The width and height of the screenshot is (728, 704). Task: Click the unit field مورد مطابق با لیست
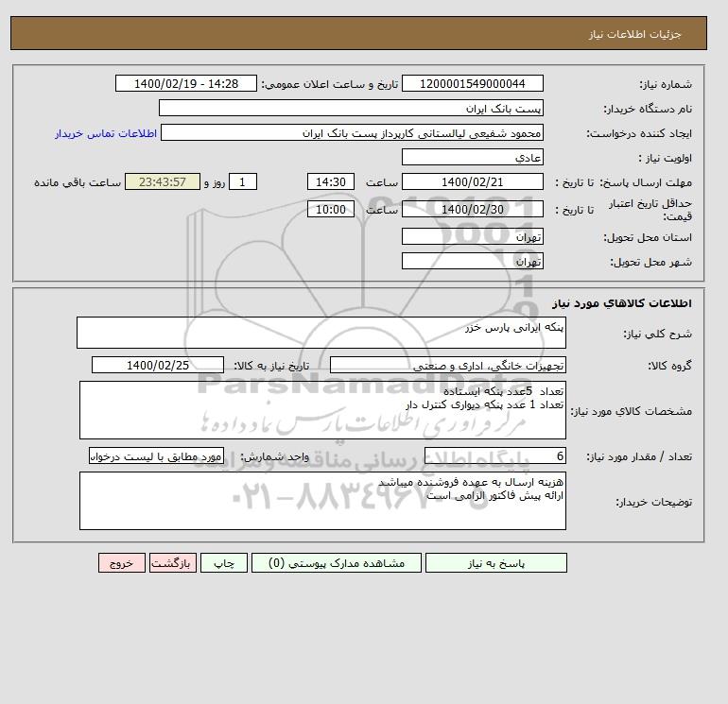(156, 456)
